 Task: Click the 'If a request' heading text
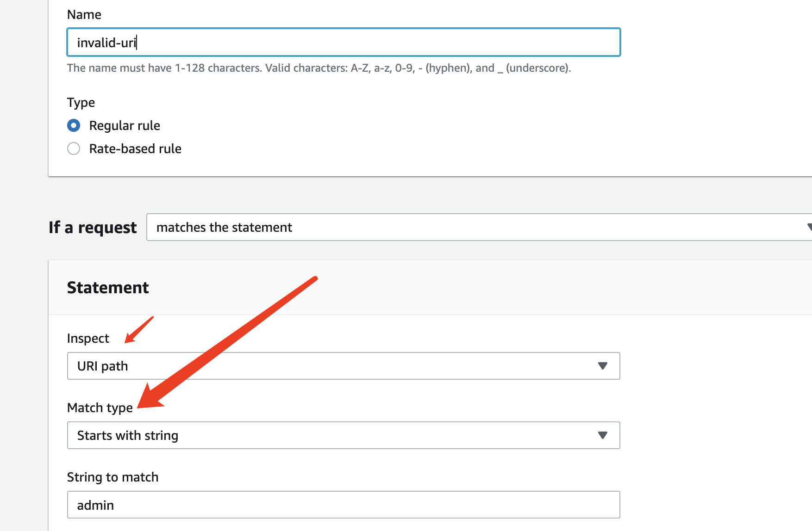[x=93, y=227]
